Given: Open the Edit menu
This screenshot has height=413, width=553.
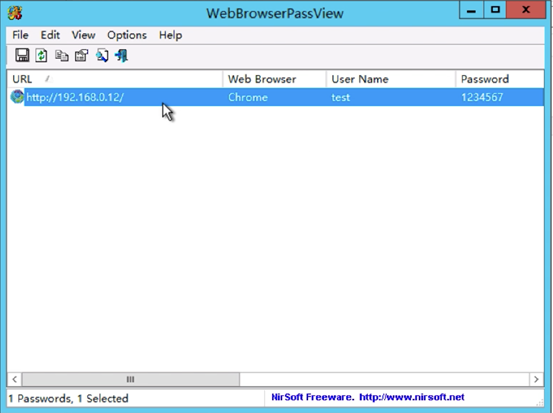Looking at the screenshot, I should [x=50, y=35].
